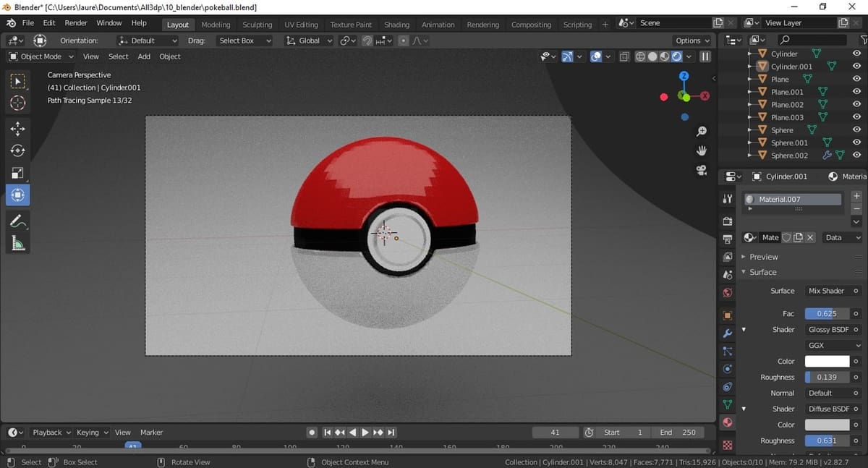Open the Render menu
Screen dimensions: 868x468
coord(76,23)
